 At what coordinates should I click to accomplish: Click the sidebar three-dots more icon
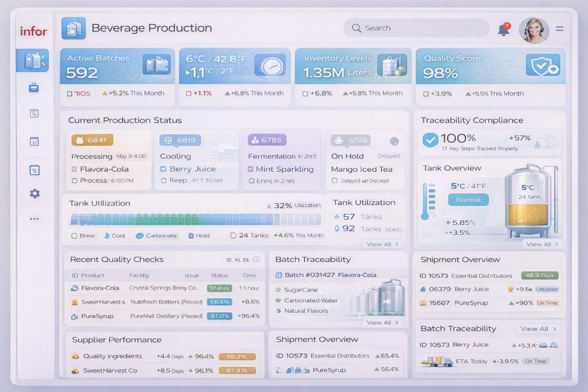34,219
